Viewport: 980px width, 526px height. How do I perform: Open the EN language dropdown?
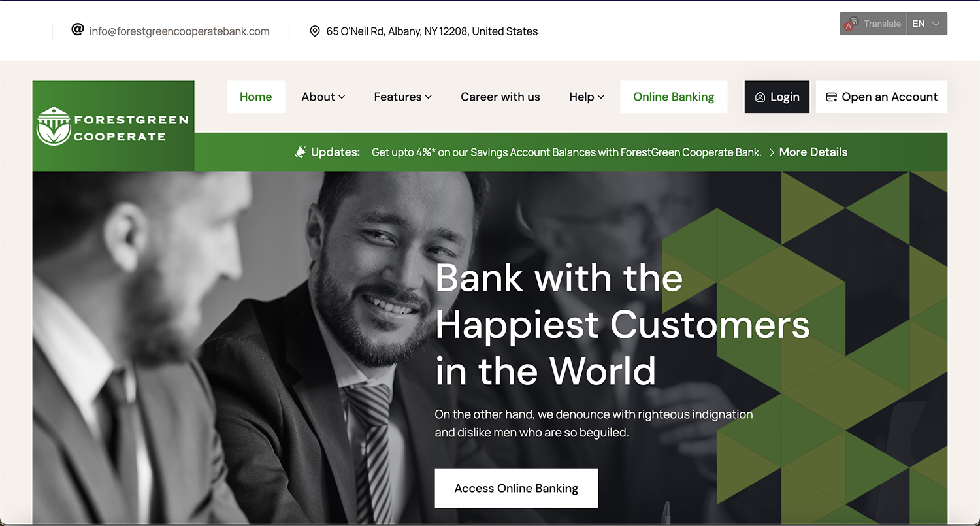click(x=926, y=24)
